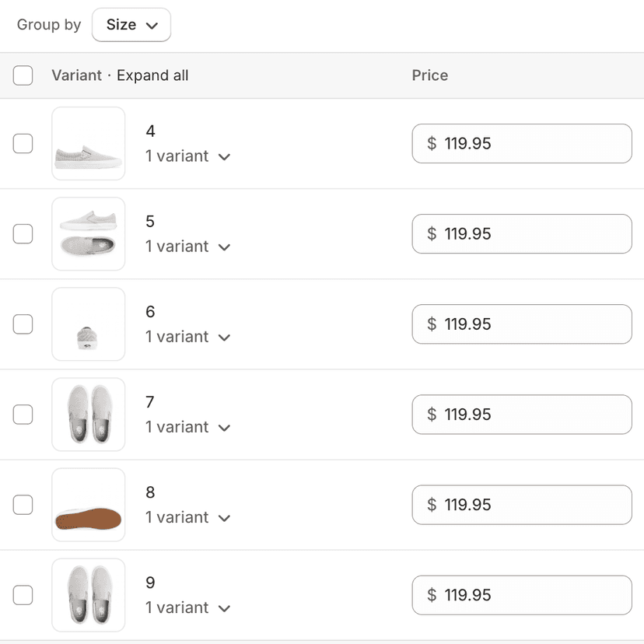Click the Price column header
The height and width of the screenshot is (644, 644).
(x=430, y=75)
